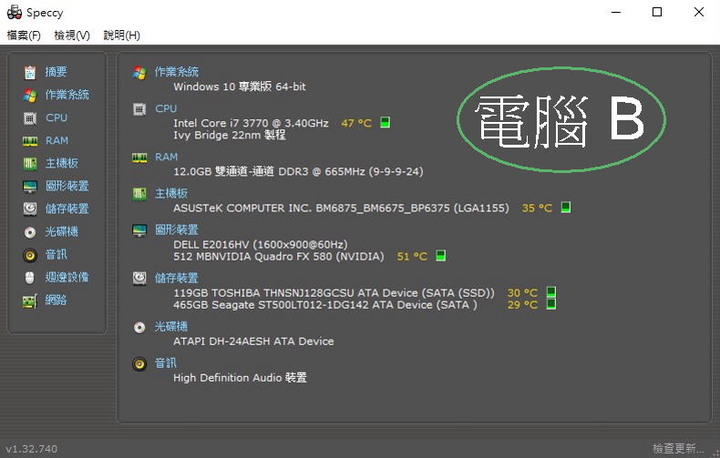The image size is (720, 458).
Task: Open the 光碟機 heading link in summary
Action: (171, 327)
